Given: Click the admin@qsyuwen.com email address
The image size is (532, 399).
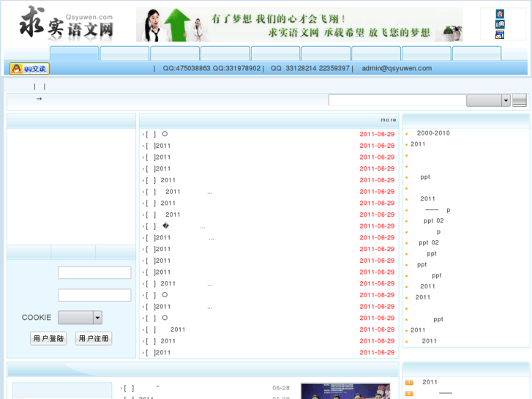Looking at the screenshot, I should 397,68.
